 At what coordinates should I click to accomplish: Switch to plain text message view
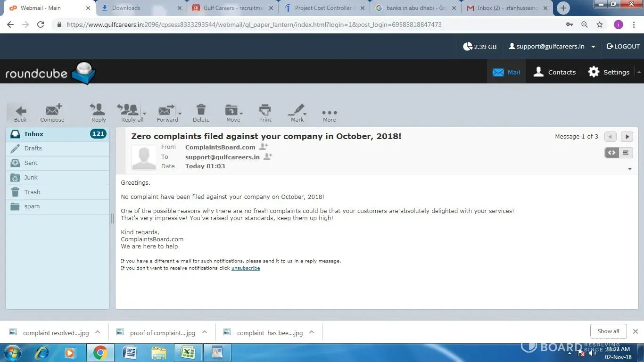pyautogui.click(x=626, y=153)
